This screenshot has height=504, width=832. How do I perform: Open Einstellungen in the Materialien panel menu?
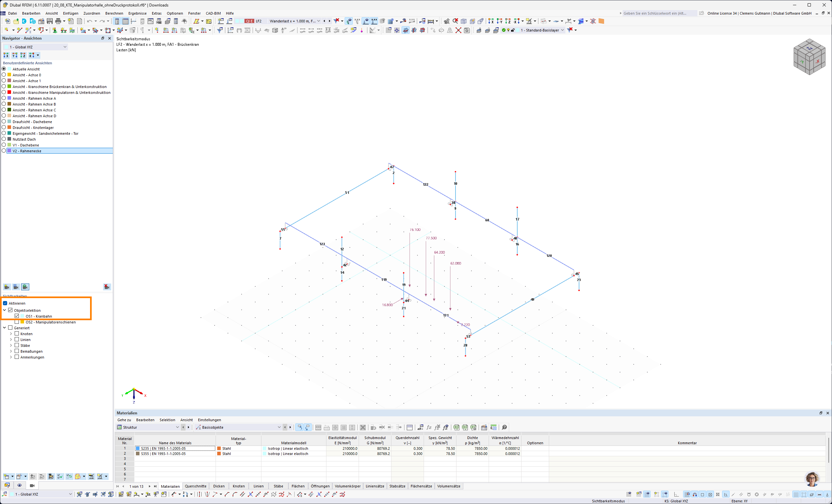coord(209,420)
